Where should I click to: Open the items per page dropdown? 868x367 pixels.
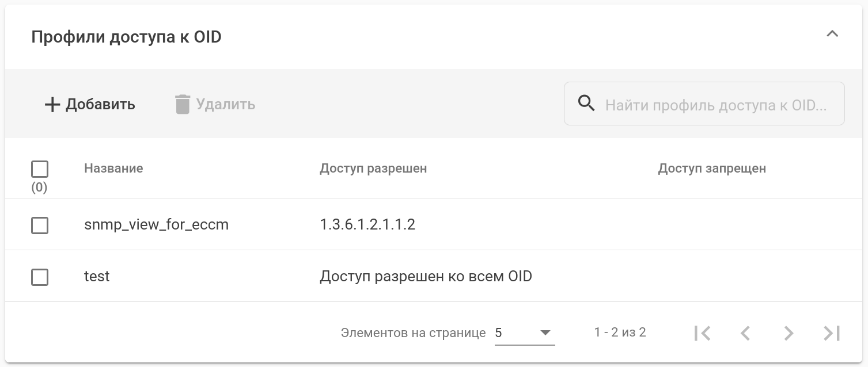tap(524, 333)
